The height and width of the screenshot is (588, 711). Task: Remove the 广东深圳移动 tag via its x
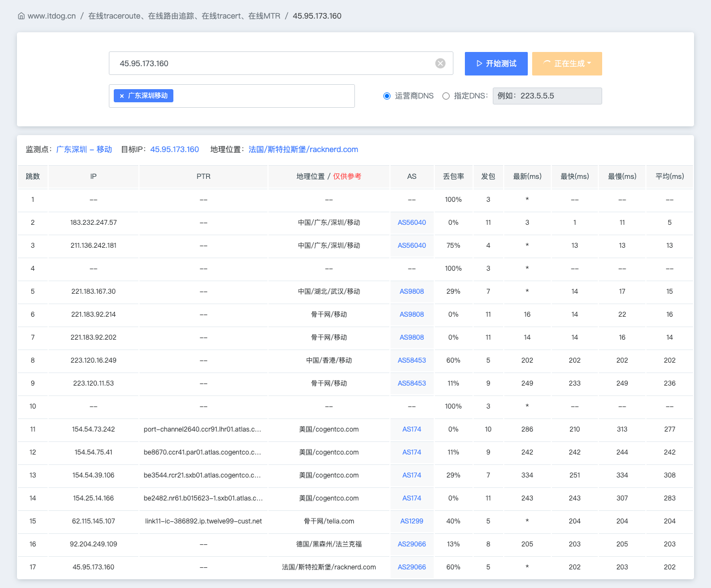coord(121,96)
